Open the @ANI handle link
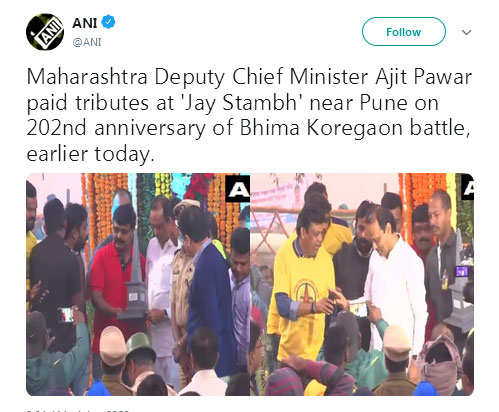Screen dimensions: 499x412 [x=87, y=42]
